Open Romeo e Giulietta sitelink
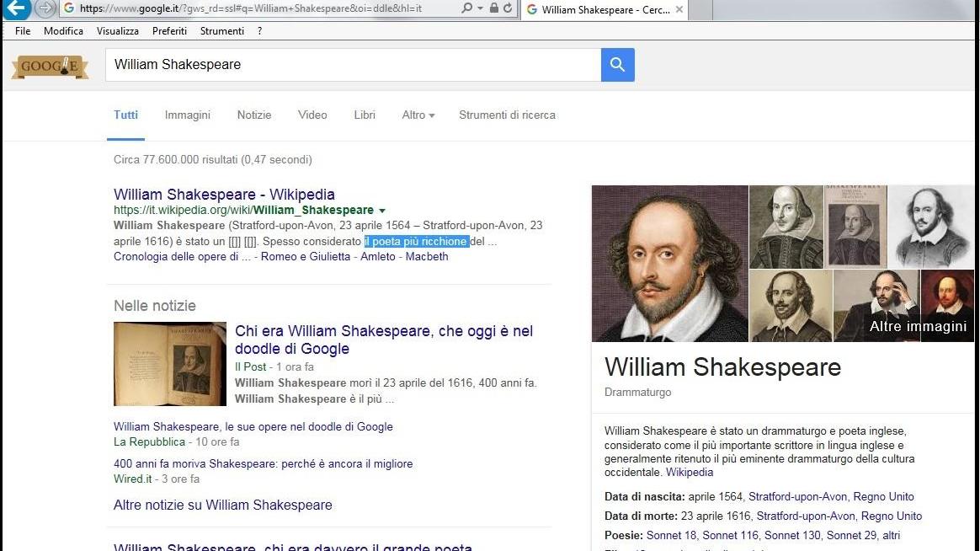 click(x=305, y=256)
